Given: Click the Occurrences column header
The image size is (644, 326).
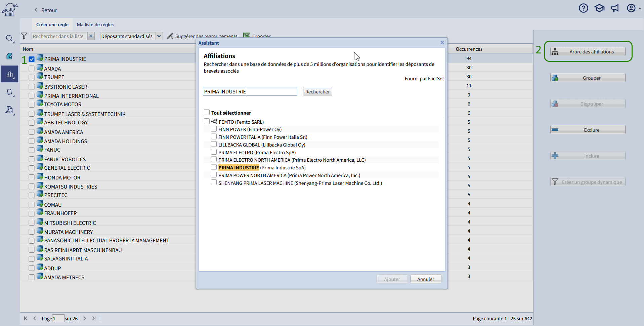Looking at the screenshot, I should (x=469, y=49).
